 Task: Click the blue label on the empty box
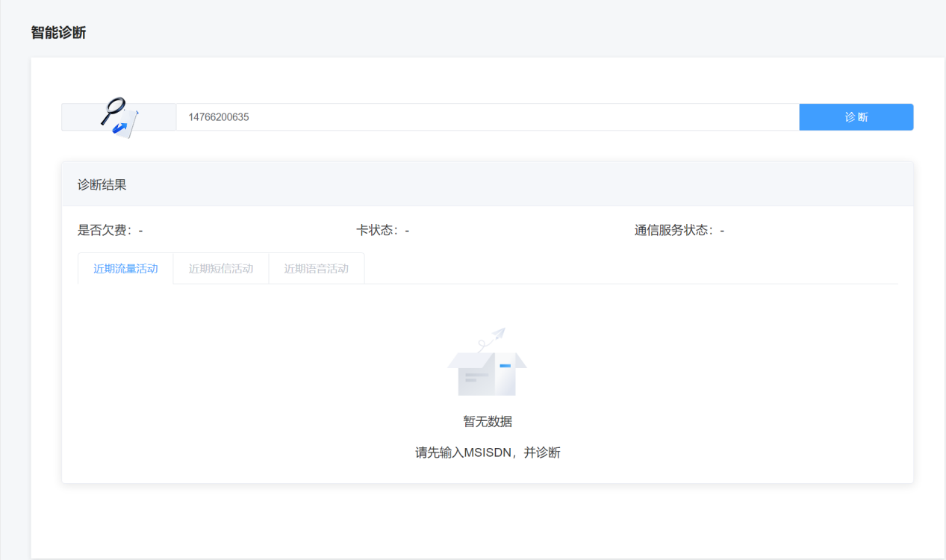click(x=505, y=365)
